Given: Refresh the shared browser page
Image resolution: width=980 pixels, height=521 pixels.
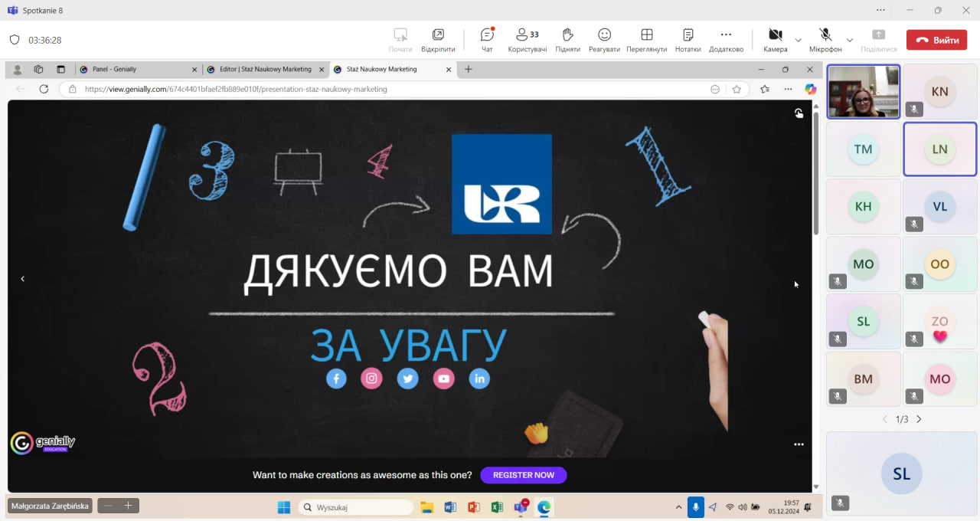Looking at the screenshot, I should tap(44, 89).
